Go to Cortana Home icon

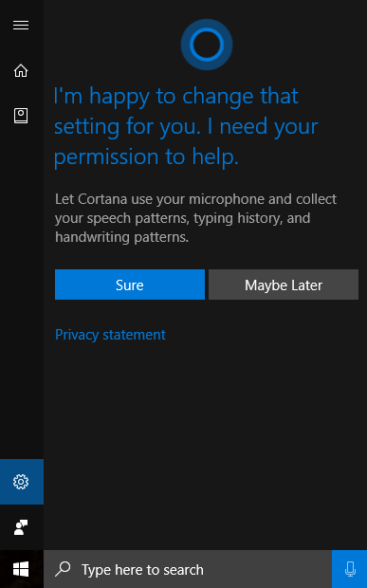pyautogui.click(x=21, y=70)
